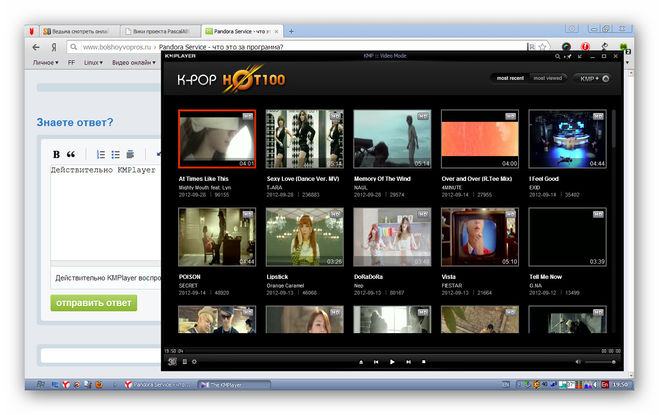The height and width of the screenshot is (415, 659).
Task: Pin KMPlayer window always on top
Action: pos(569,56)
